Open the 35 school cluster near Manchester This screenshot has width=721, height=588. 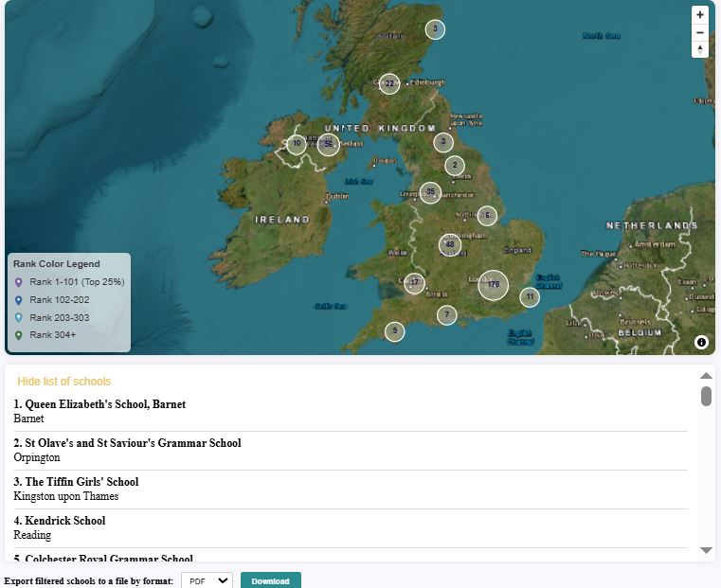tap(430, 192)
